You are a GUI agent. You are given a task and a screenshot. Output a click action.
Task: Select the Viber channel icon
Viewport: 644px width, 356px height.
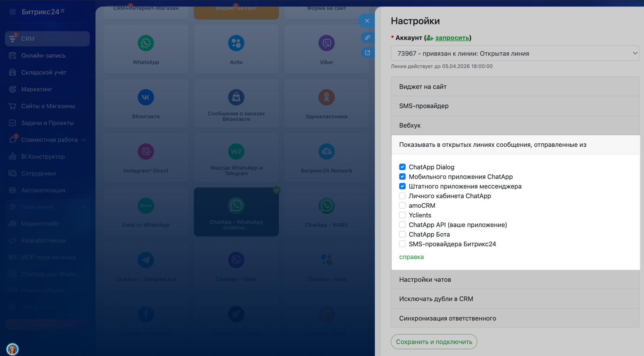point(326,44)
